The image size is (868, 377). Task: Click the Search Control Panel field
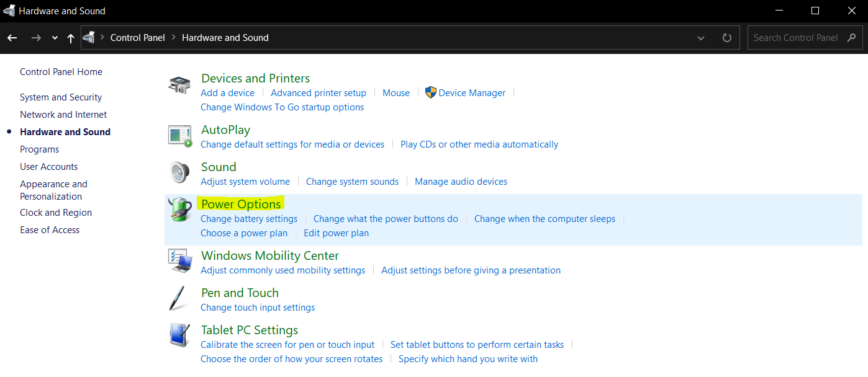pyautogui.click(x=795, y=38)
